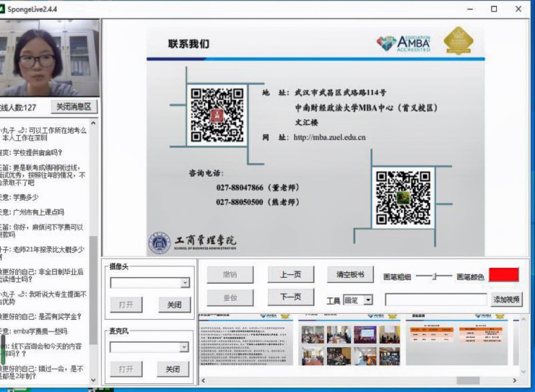535x392 pixels.
Task: Click the http://mba.zuel.edu.cn address on slide
Action: pos(330,137)
